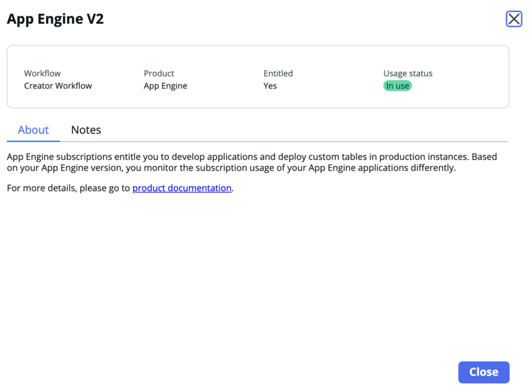Click the App Engine subscriptions description paragraph
Image resolution: width=532 pixels, height=392 pixels.
(252, 162)
